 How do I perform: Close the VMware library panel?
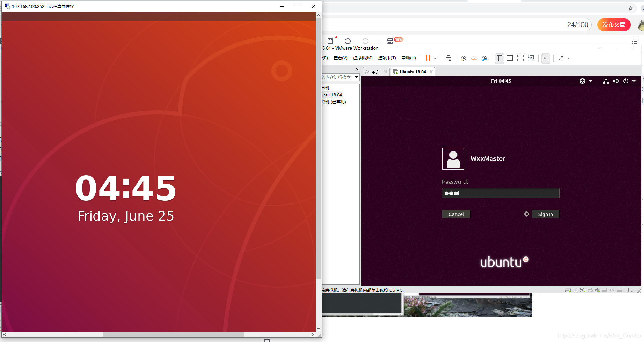[x=357, y=69]
